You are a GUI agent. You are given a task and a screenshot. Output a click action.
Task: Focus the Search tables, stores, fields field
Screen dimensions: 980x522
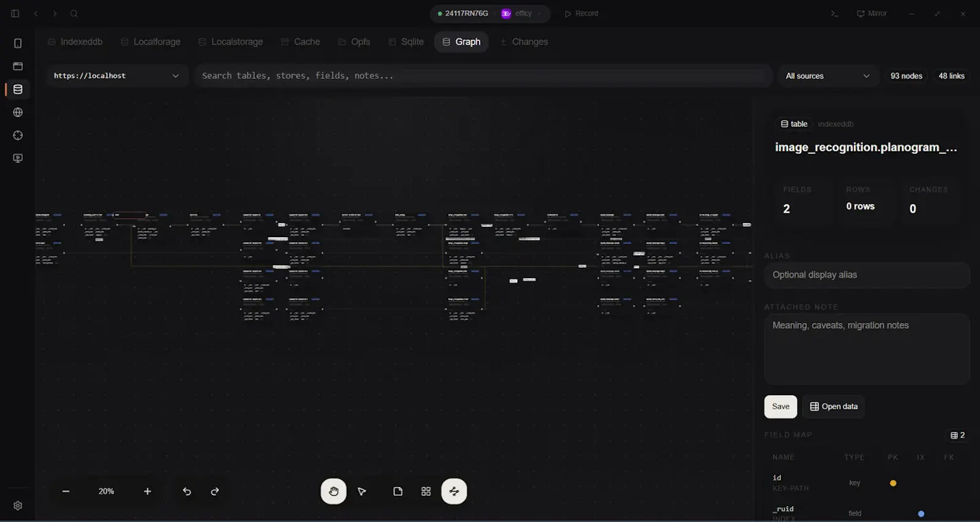pos(483,76)
